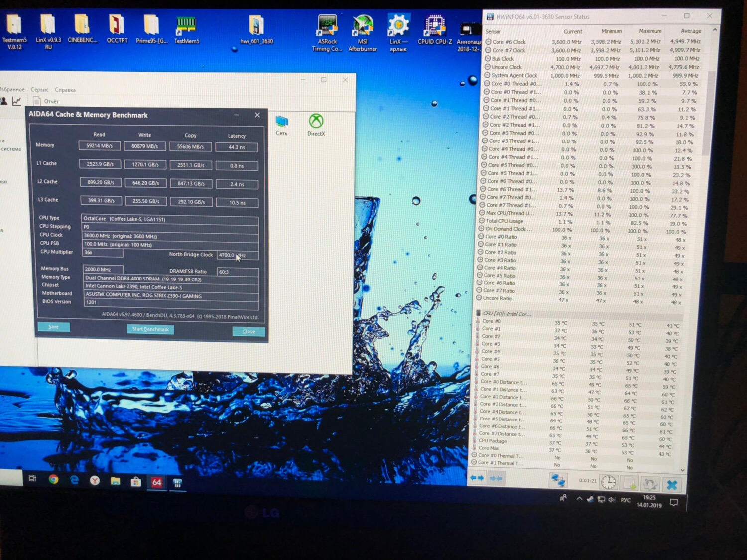Open the LinX v0.9.3 RU folder
747x560 pixels.
click(x=48, y=31)
